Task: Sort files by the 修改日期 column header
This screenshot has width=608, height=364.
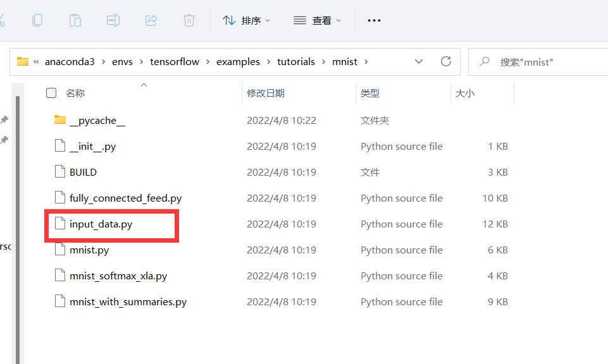Action: point(266,92)
